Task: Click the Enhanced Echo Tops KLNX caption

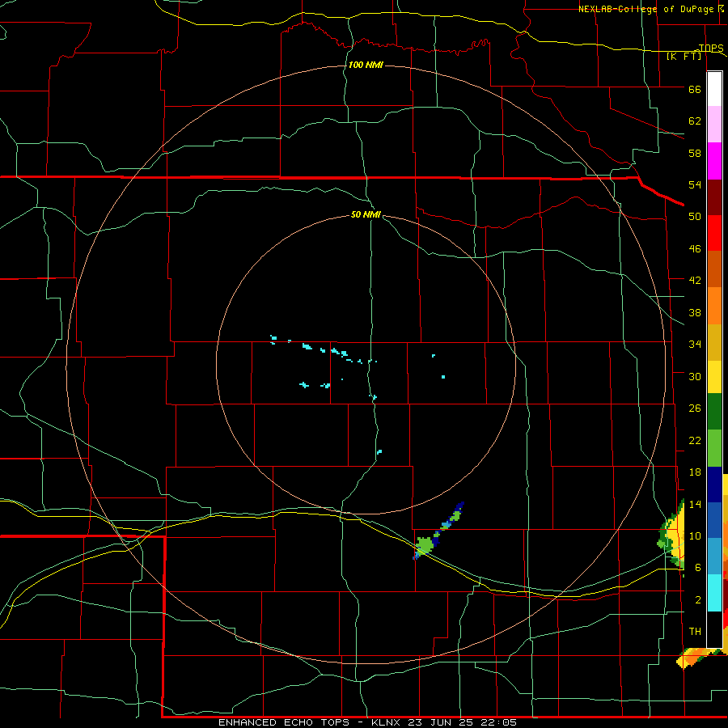Action: [x=367, y=722]
